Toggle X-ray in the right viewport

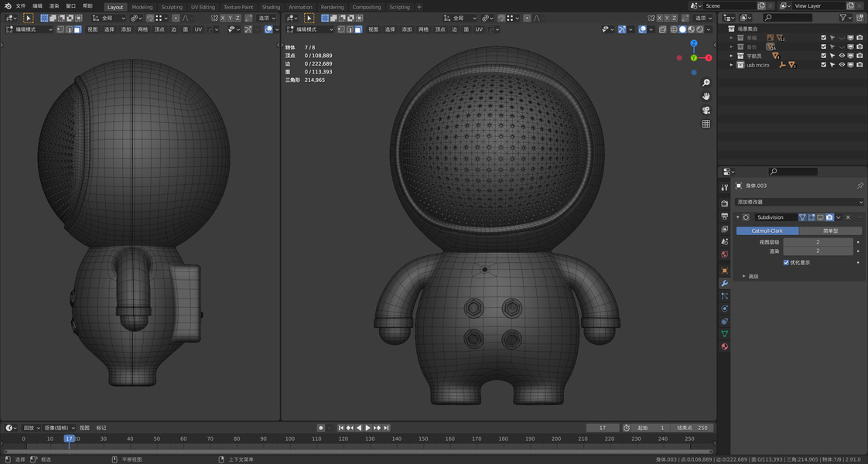coord(663,29)
